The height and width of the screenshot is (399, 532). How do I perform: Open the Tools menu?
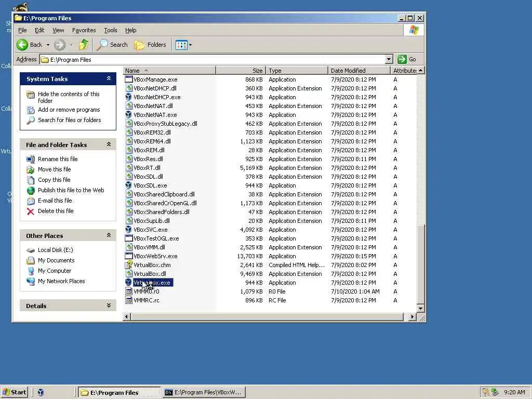pyautogui.click(x=110, y=30)
